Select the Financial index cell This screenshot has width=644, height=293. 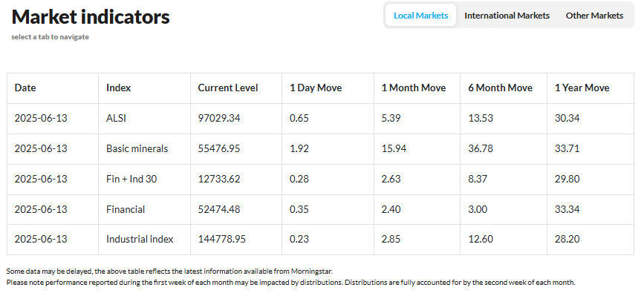tap(144, 210)
